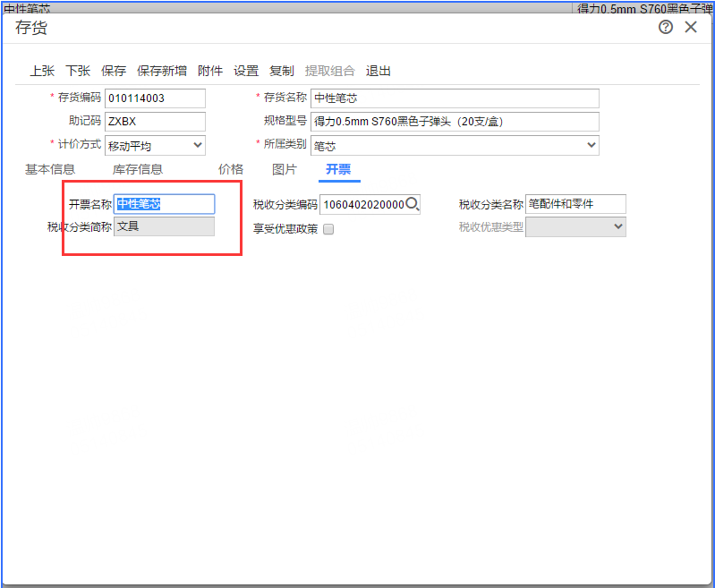Click the 助记码 text field
Viewport: 715px width, 588px height.
[x=155, y=122]
